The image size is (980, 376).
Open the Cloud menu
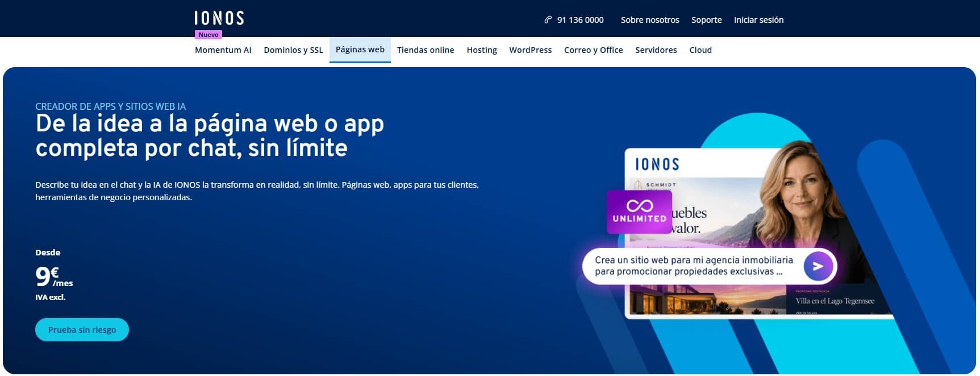700,50
